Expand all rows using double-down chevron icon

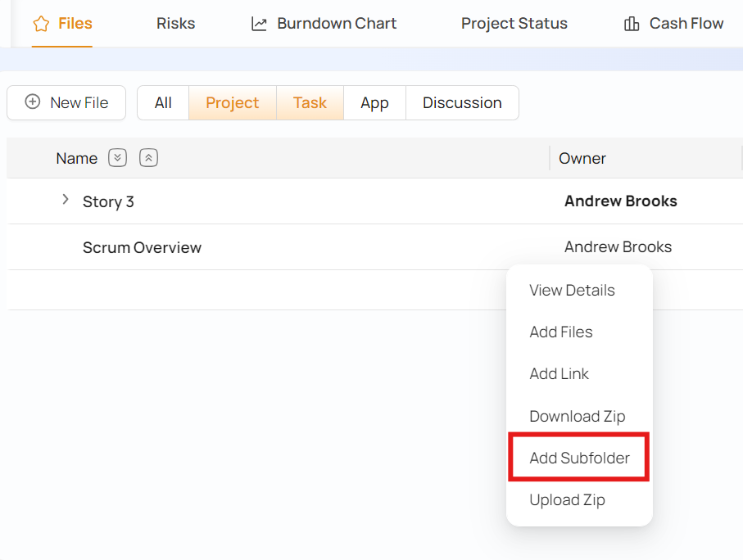point(118,158)
